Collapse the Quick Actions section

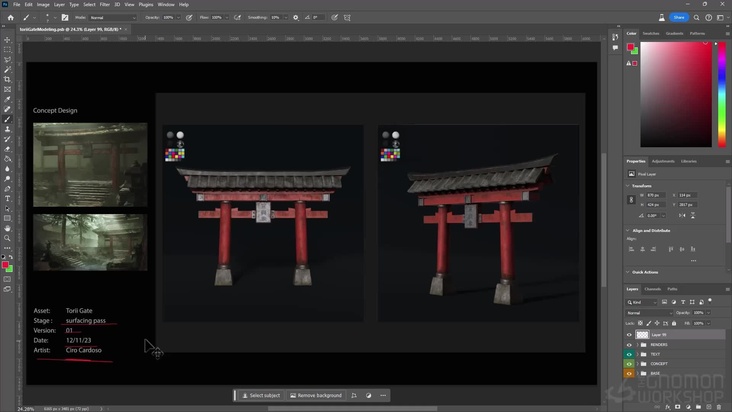(627, 272)
